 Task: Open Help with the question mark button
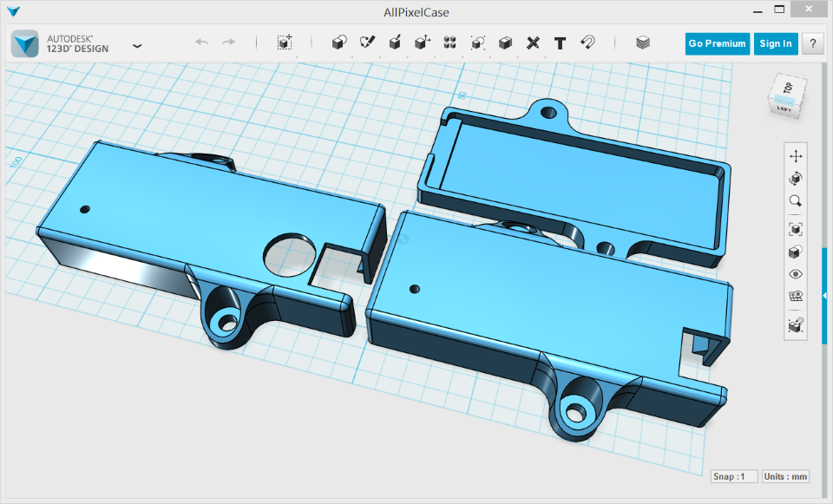click(x=812, y=43)
